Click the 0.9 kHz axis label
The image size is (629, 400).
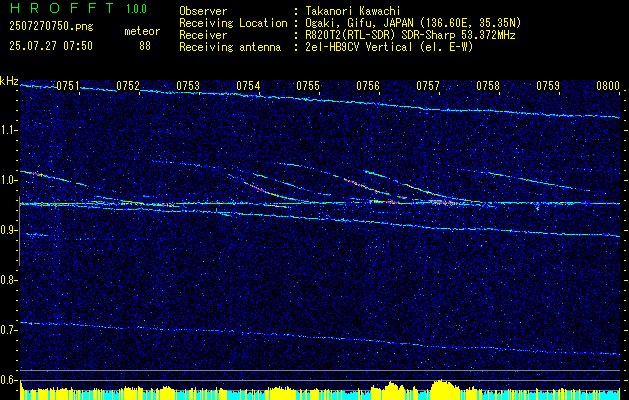coord(9,230)
